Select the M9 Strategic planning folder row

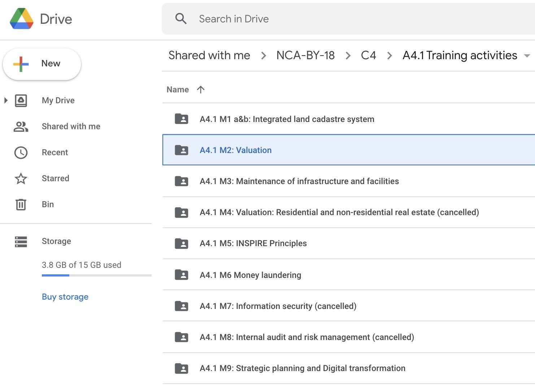[302, 368]
